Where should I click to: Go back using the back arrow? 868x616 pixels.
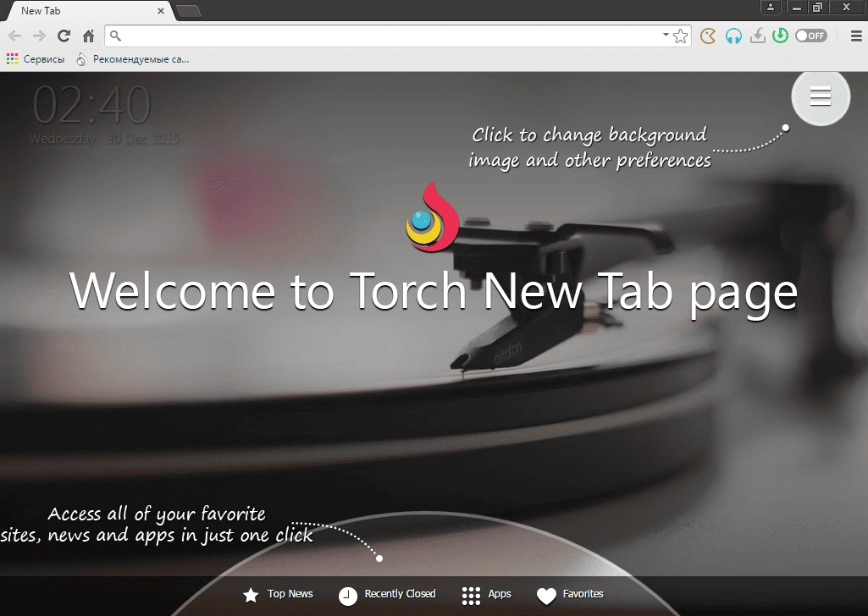(15, 36)
